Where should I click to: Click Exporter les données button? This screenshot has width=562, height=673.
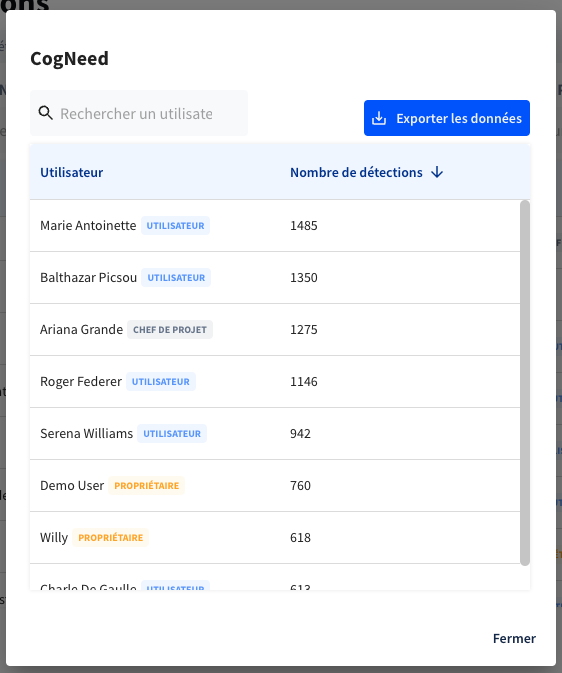click(x=447, y=118)
